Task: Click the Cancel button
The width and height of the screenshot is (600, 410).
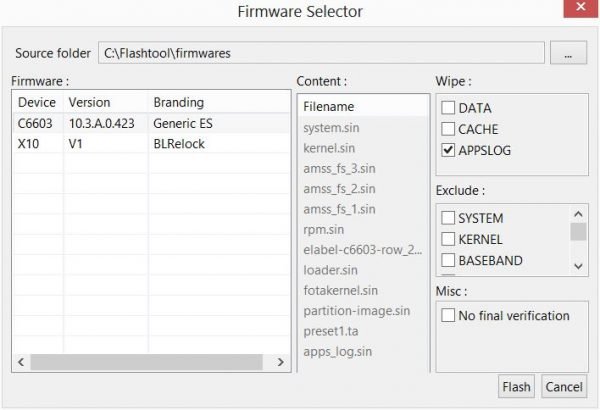Action: [x=564, y=387]
